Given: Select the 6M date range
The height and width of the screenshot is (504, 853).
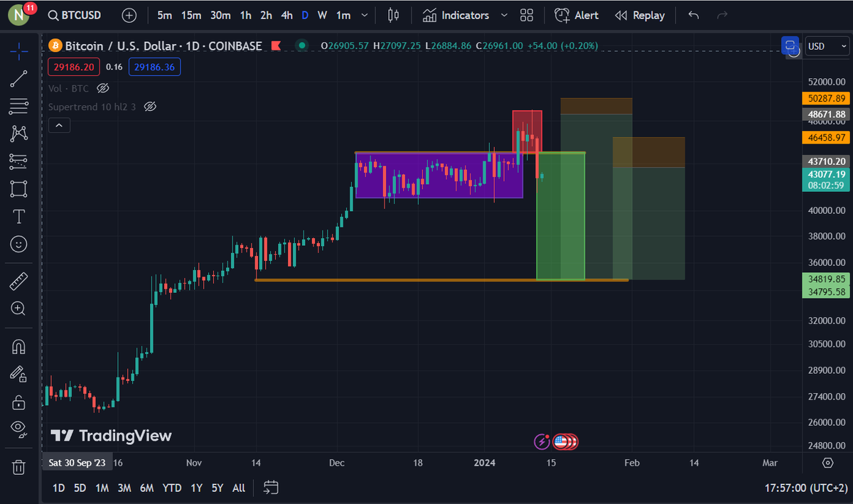Looking at the screenshot, I should (146, 488).
